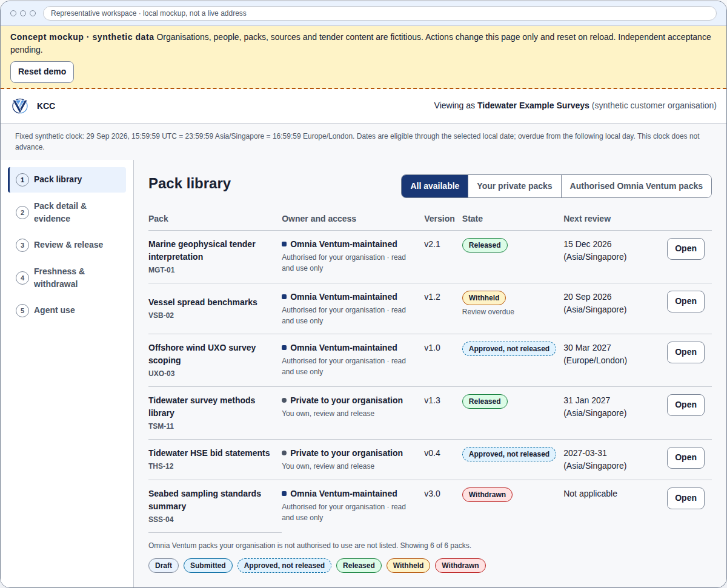The height and width of the screenshot is (588, 727).
Task: Switch to Your private packs tab
Action: click(x=514, y=187)
